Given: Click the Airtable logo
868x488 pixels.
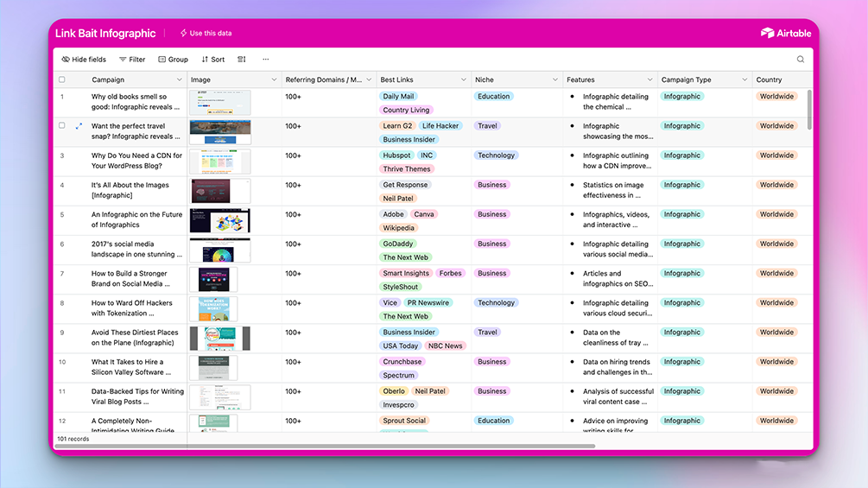Looking at the screenshot, I should point(785,33).
